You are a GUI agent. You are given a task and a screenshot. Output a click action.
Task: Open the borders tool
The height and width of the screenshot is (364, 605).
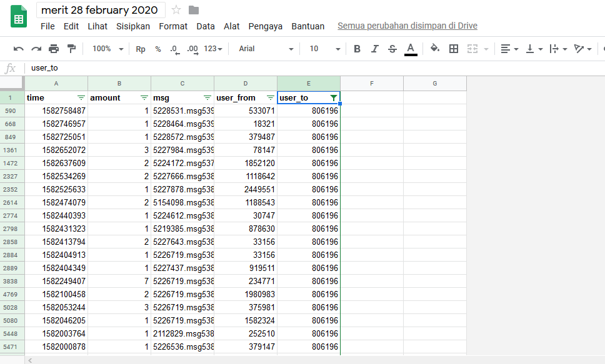pyautogui.click(x=454, y=49)
